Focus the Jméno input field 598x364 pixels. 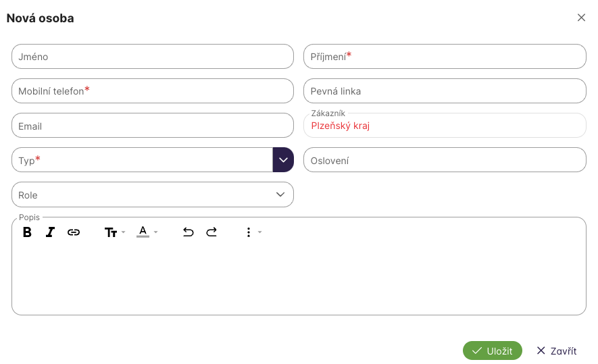coord(153,57)
